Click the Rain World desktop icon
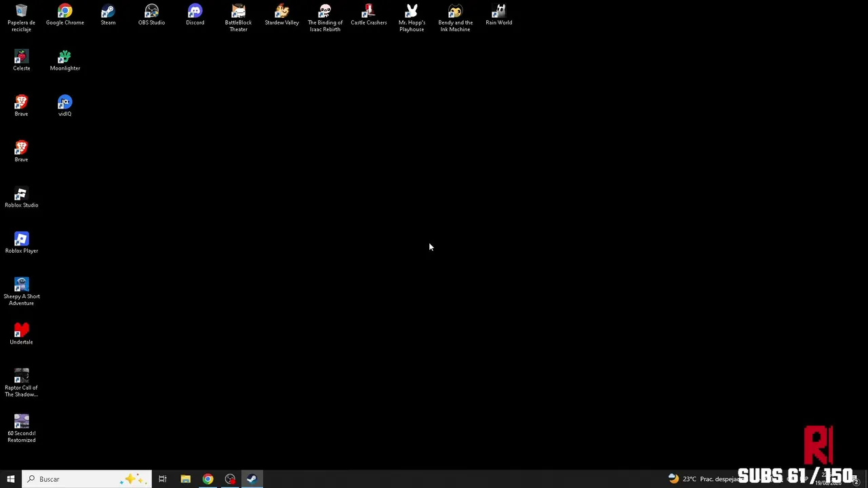 [x=498, y=15]
